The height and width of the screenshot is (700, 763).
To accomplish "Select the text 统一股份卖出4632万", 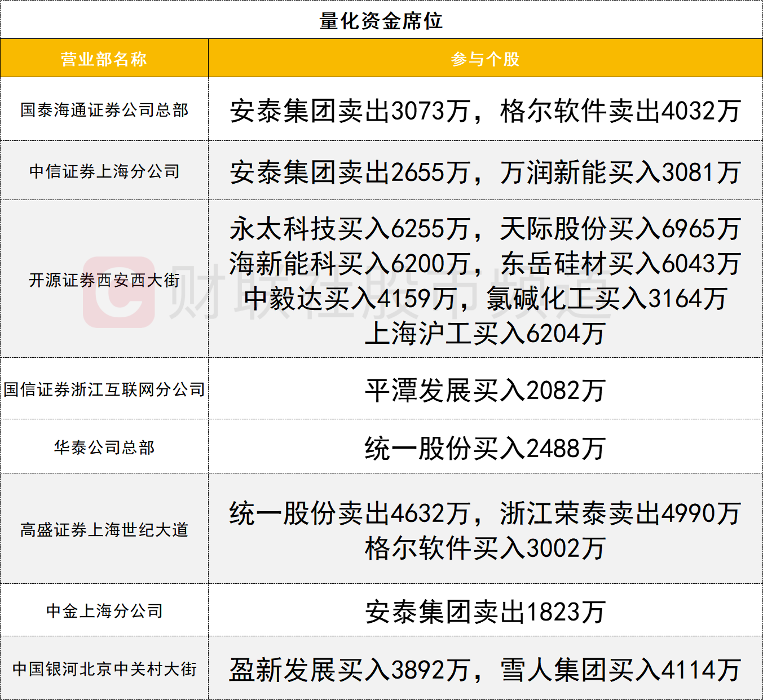I will click(350, 513).
